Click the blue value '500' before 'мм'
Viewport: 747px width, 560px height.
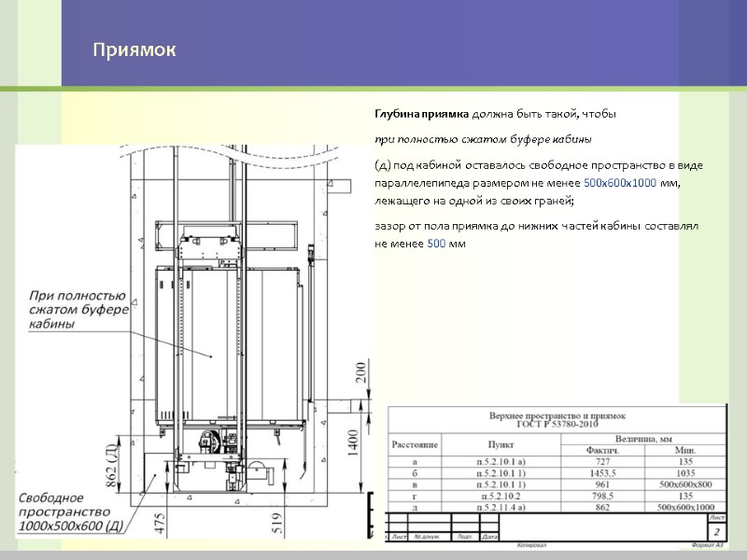coord(436,244)
